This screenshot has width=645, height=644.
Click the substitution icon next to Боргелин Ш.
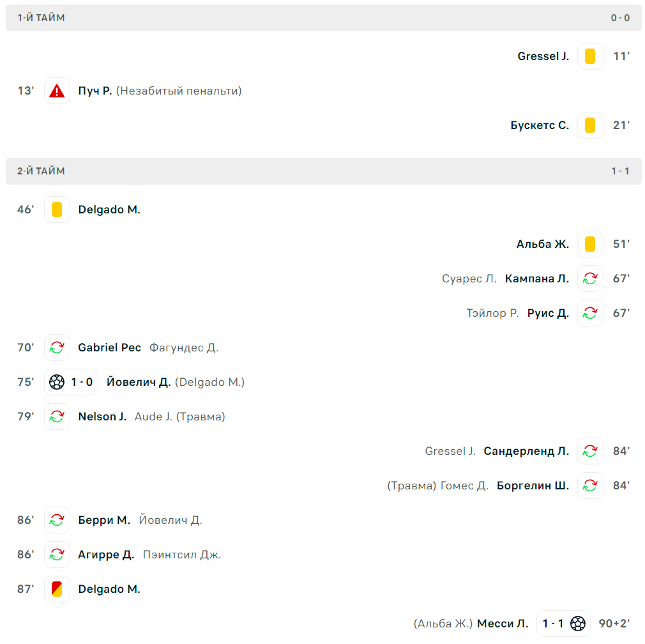(590, 486)
